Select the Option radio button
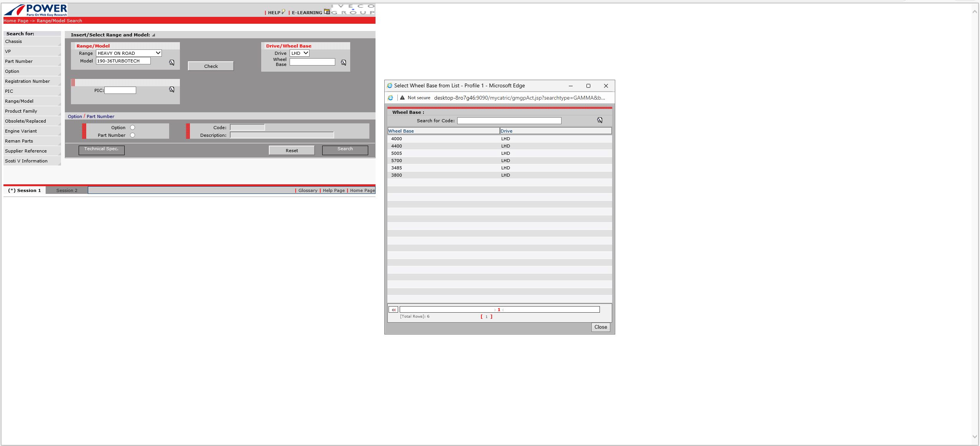This screenshot has height=446, width=980. click(x=132, y=128)
